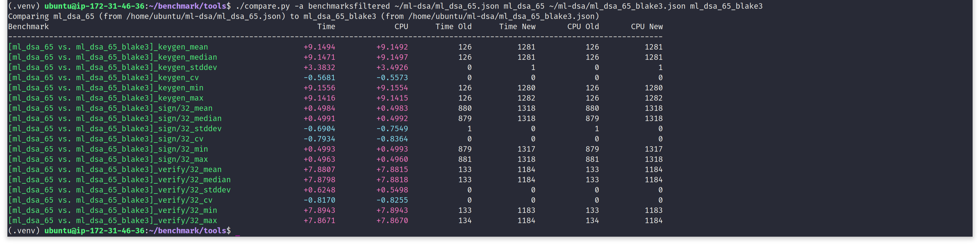Click the Benchmark column header

click(x=28, y=27)
